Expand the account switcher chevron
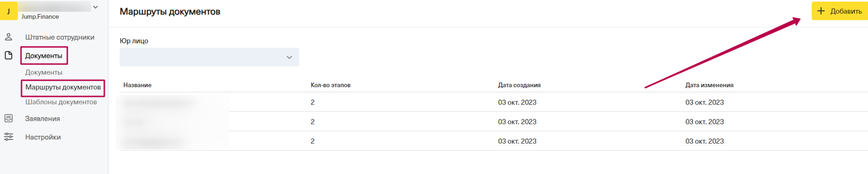This screenshot has width=868, height=174. (95, 7)
